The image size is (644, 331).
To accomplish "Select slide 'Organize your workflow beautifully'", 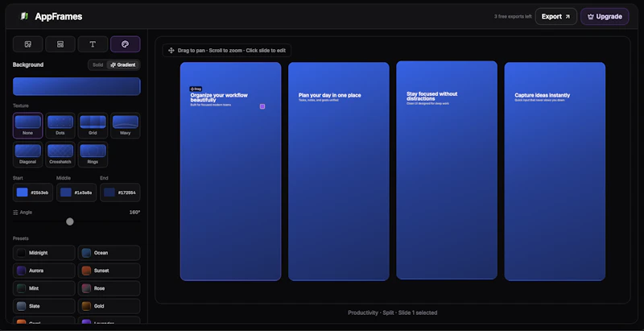I will tap(231, 172).
